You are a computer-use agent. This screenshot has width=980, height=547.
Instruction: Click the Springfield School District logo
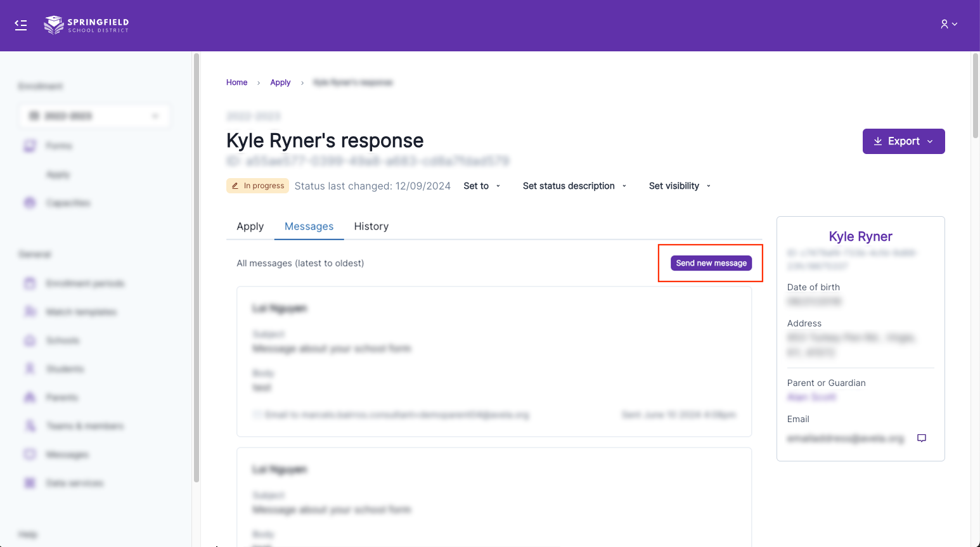pyautogui.click(x=86, y=25)
